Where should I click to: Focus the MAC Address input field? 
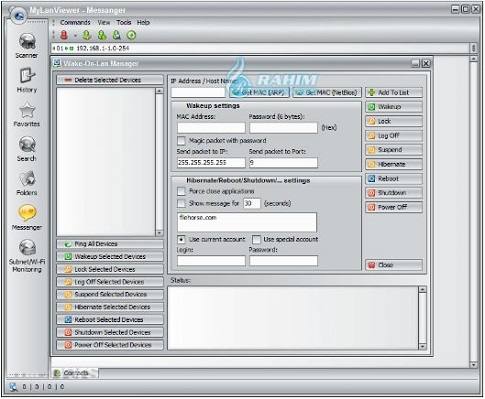click(211, 128)
